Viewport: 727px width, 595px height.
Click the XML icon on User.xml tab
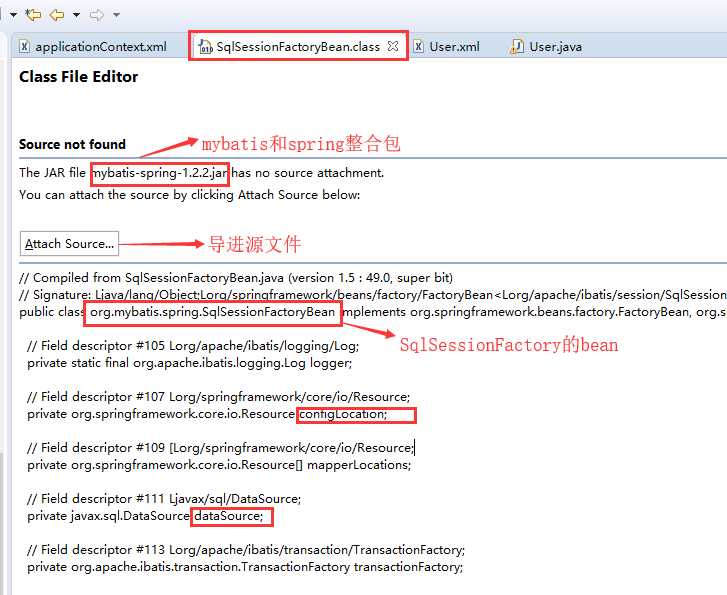[x=418, y=46]
